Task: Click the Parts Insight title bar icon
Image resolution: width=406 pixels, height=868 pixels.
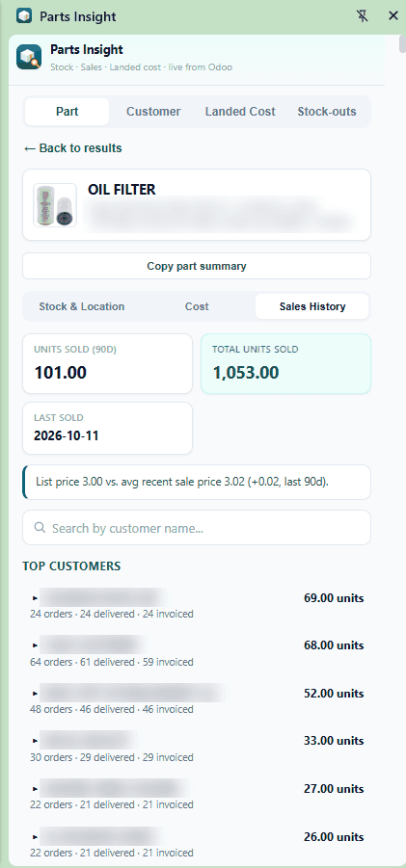Action: point(24,16)
